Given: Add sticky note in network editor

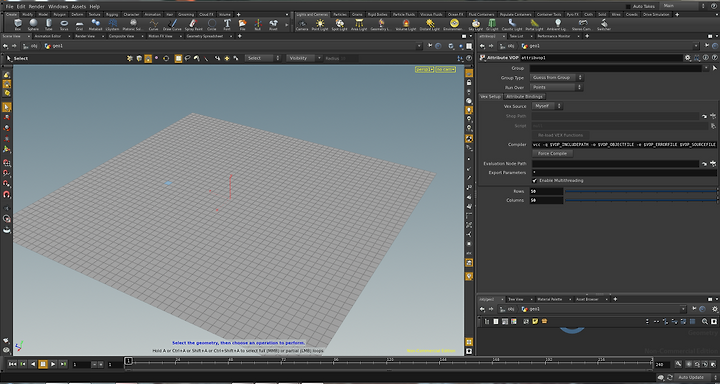Looking at the screenshot, I should [x=535, y=322].
